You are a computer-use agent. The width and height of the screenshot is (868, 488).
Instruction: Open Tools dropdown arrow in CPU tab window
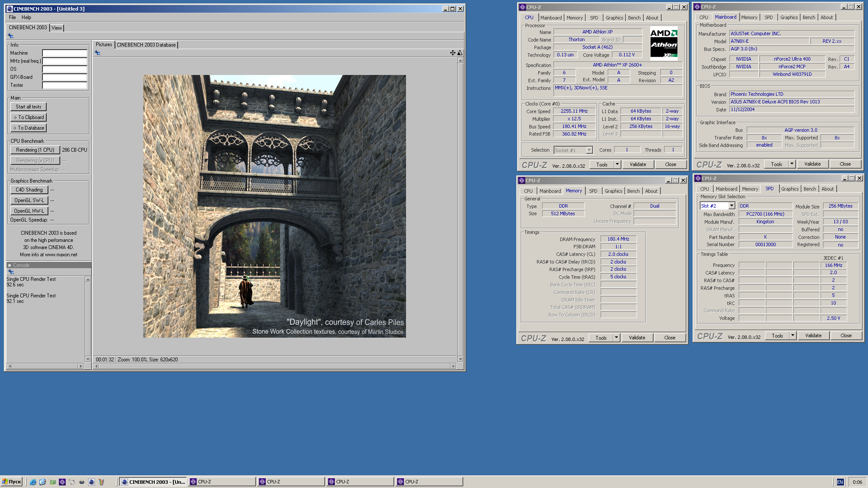coord(617,164)
